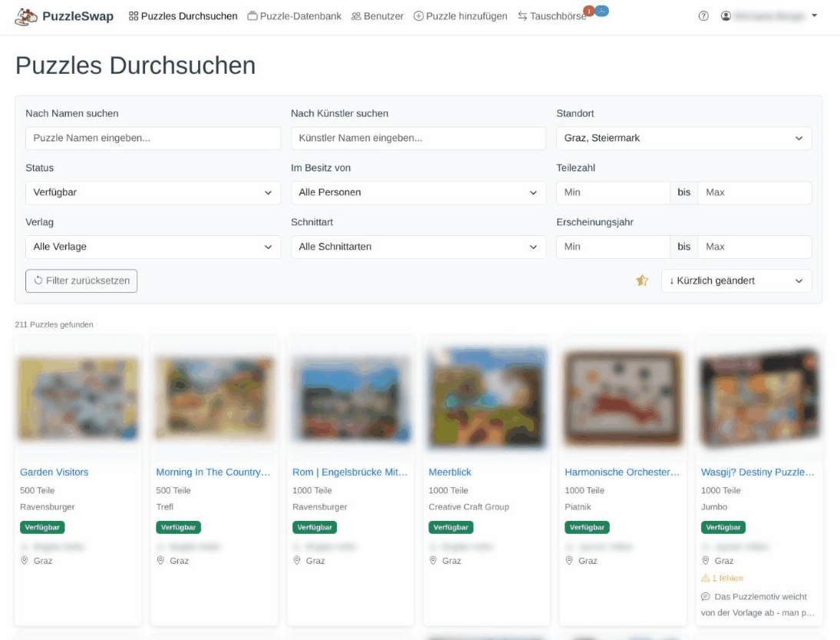Open the help question mark icon
840x640 pixels.
703,16
